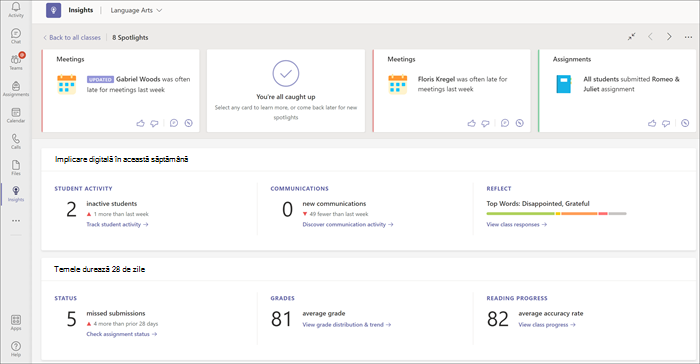Image resolution: width=700 pixels, height=364 pixels.
Task: Click the 8 Spotlights label
Action: click(x=130, y=38)
